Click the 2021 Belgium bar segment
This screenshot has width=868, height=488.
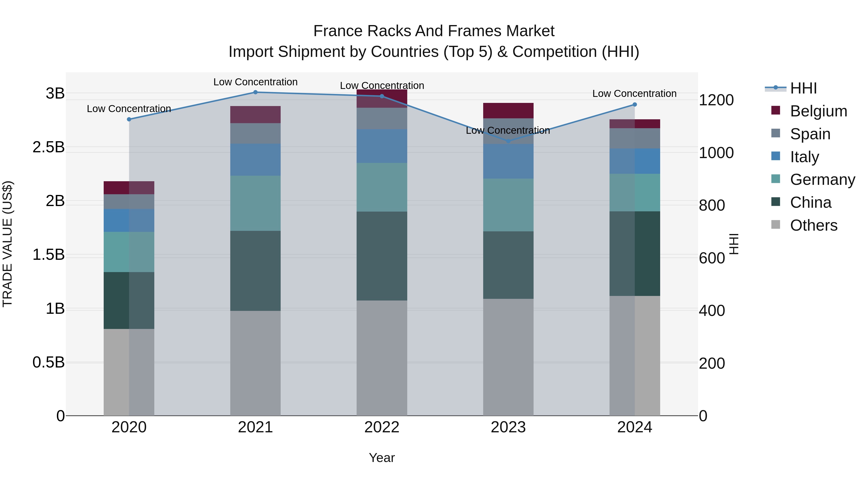[255, 115]
